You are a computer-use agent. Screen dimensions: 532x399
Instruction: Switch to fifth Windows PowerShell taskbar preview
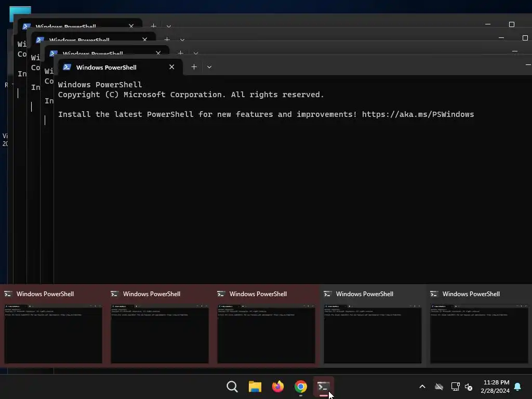pos(479,326)
